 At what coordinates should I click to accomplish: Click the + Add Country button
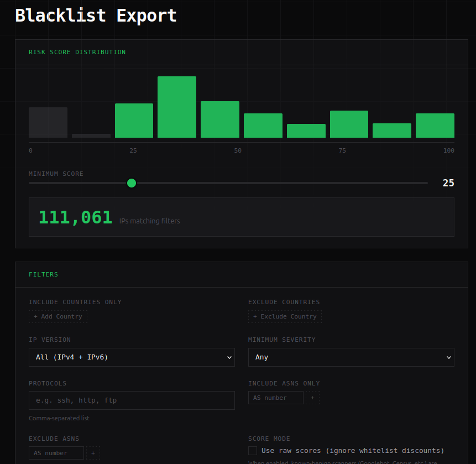pyautogui.click(x=57, y=316)
